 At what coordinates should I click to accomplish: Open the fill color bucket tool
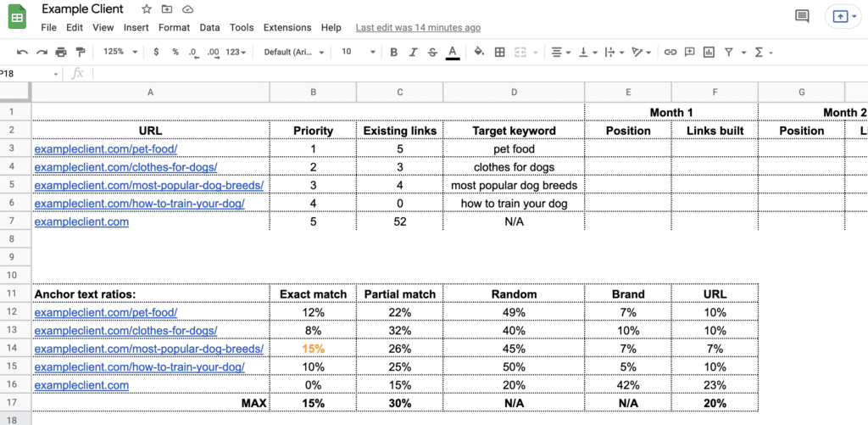(480, 52)
